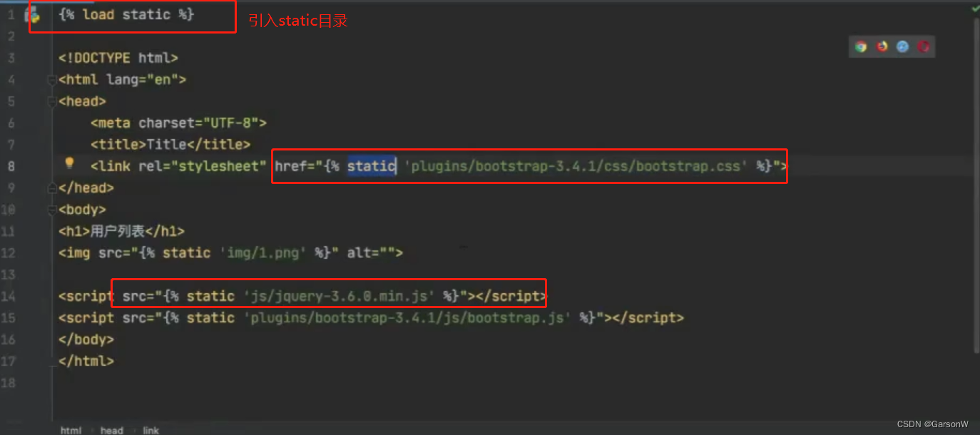Select the link breadcrumb

coord(150,430)
